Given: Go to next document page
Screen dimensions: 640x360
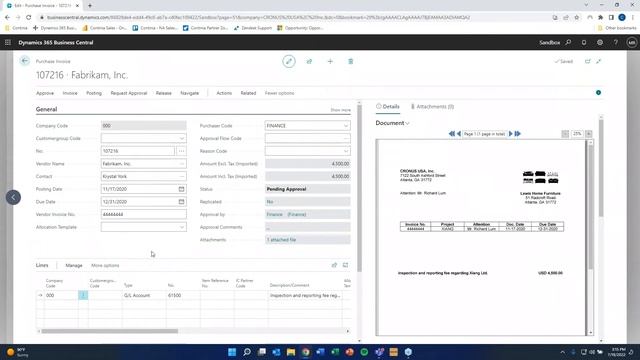Looking at the screenshot, I should click(x=510, y=134).
